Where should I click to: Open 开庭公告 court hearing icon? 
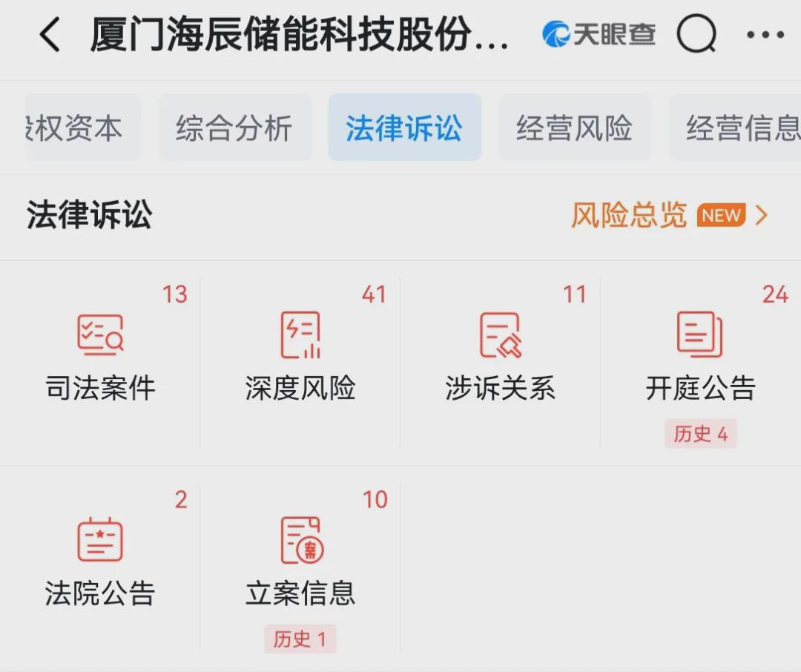coord(700,335)
